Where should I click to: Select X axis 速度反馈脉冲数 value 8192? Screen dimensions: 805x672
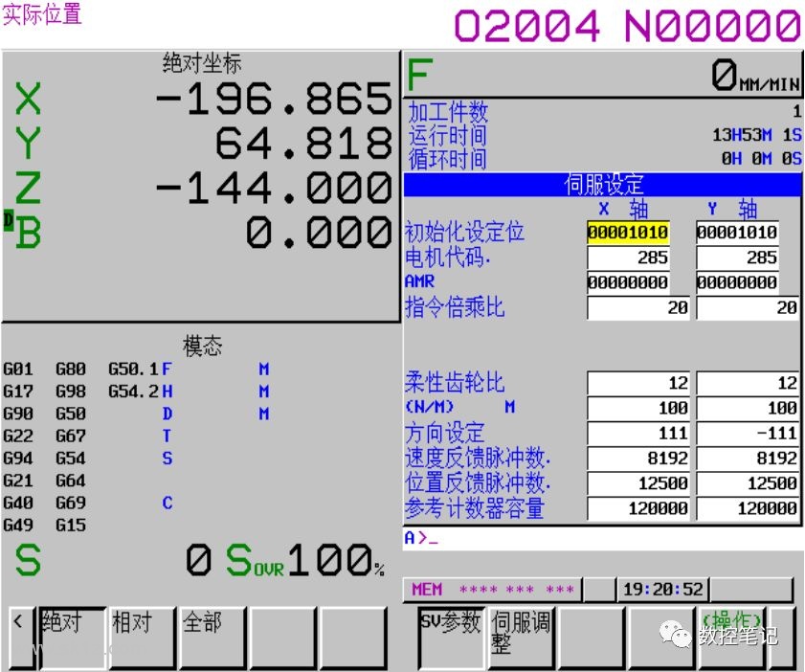pos(638,458)
